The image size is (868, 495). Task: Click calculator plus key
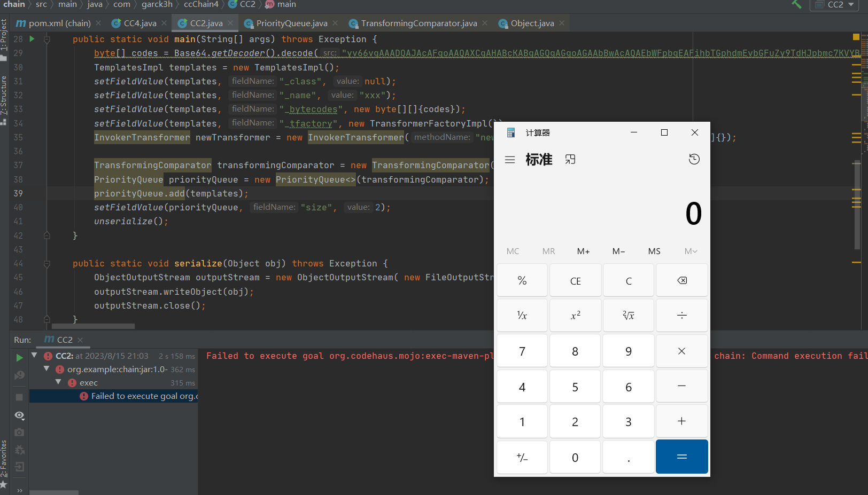pos(682,421)
